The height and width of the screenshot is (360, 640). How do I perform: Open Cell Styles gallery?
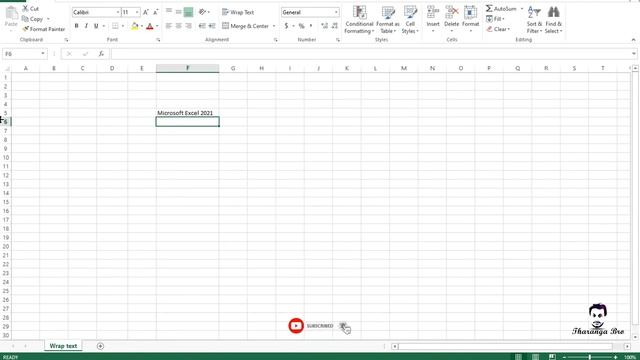coord(410,20)
